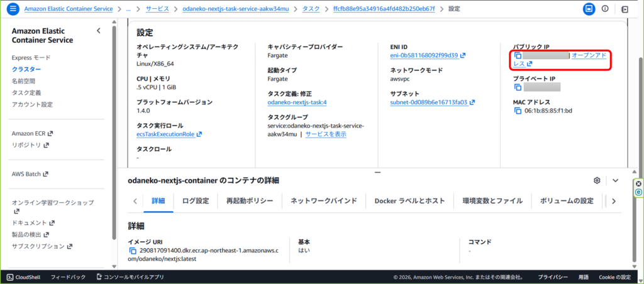Open container details settings gear
644x284 pixels.
(597, 180)
